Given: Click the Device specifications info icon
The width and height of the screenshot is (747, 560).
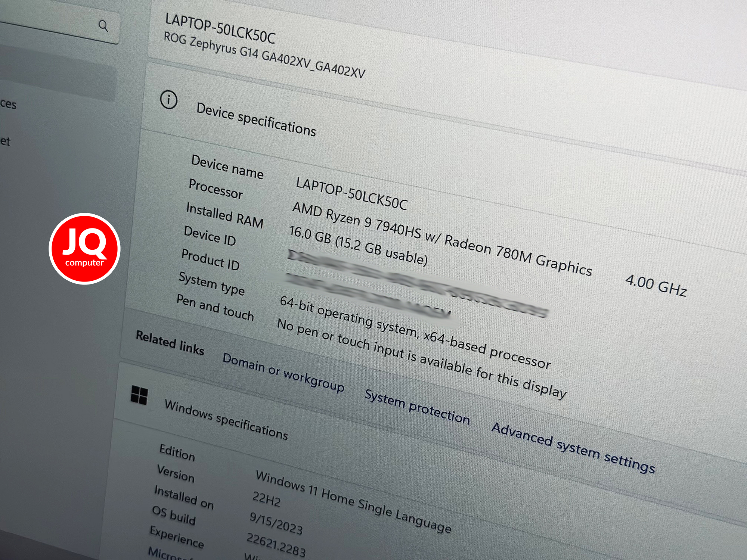Looking at the screenshot, I should 168,100.
